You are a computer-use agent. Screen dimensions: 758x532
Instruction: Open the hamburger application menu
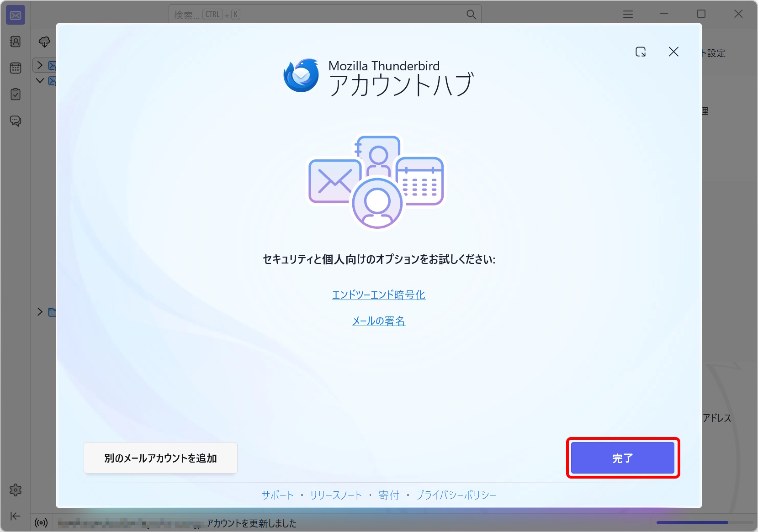tap(628, 14)
